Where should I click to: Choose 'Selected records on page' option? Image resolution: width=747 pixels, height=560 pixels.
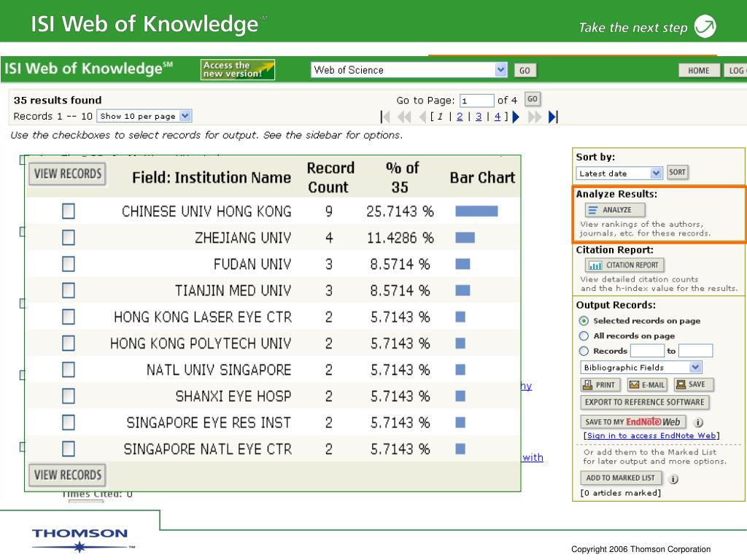point(584,321)
